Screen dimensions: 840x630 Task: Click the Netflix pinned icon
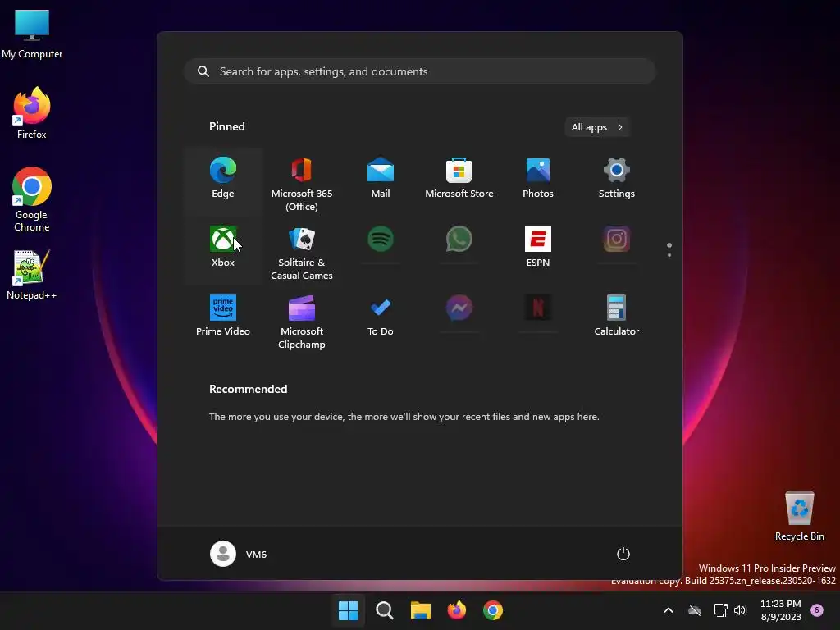538,308
